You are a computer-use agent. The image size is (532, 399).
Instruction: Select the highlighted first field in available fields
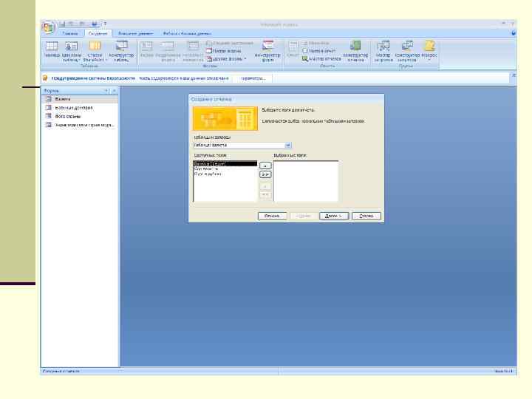pyautogui.click(x=225, y=164)
